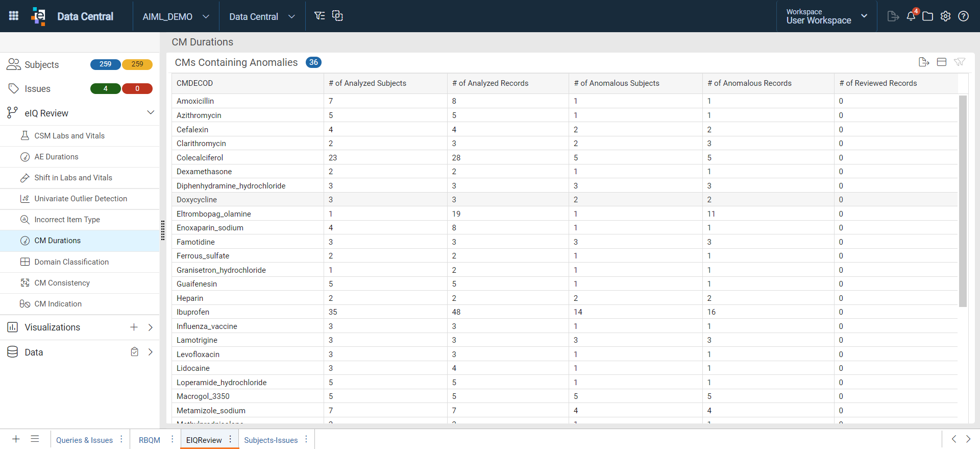Open the apps grid menu icon
The image size is (980, 449).
click(14, 16)
